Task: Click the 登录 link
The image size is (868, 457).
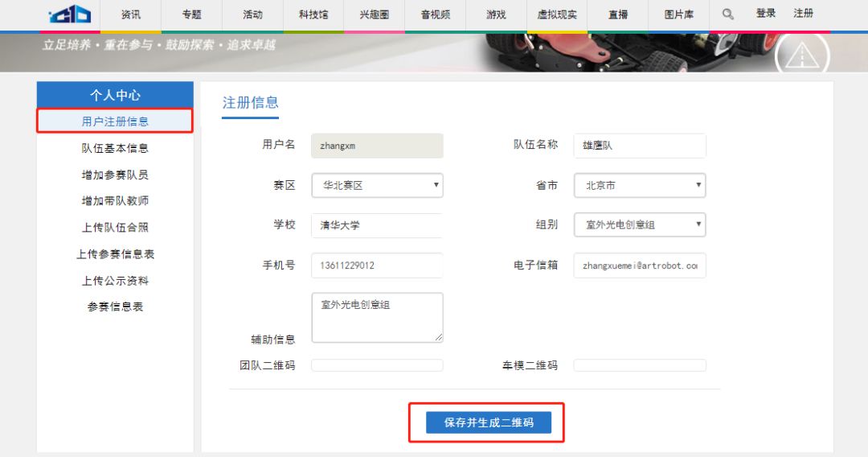Action: point(766,14)
